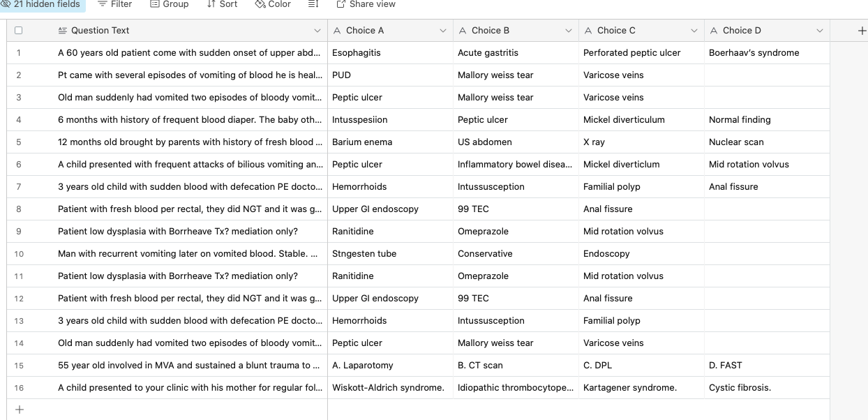Click row number 16
The height and width of the screenshot is (420, 868).
click(19, 388)
